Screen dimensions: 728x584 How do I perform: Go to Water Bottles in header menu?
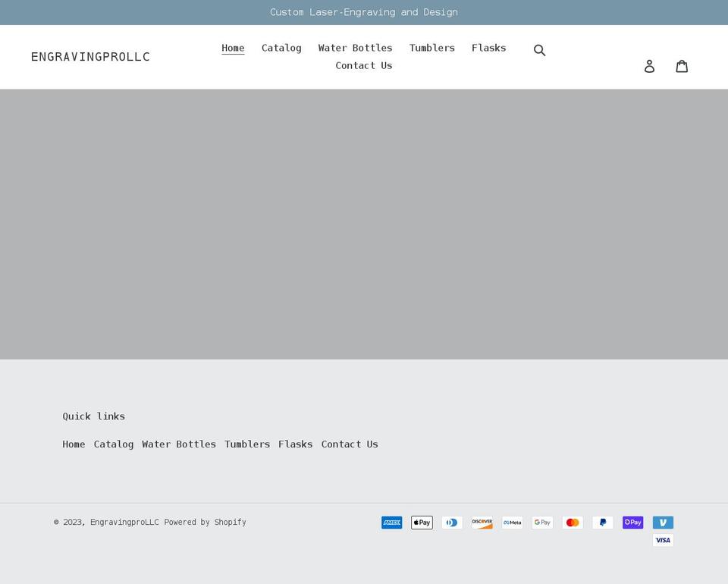pyautogui.click(x=355, y=48)
